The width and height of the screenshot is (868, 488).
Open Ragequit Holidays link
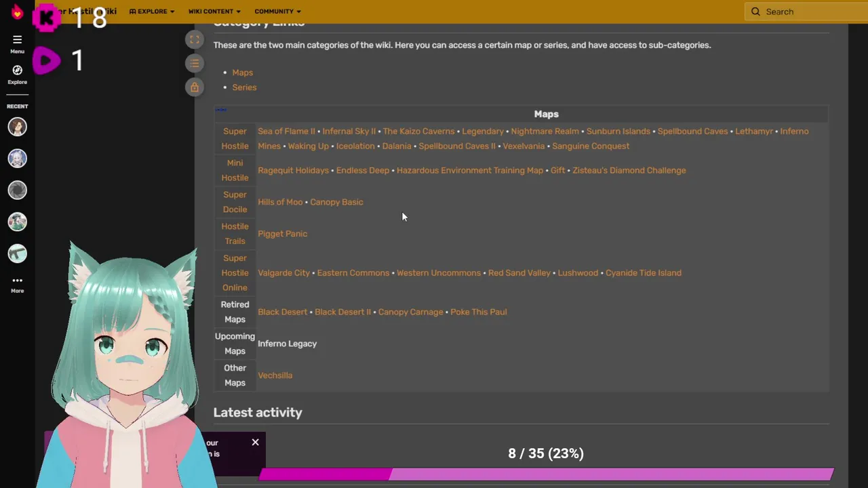293,171
